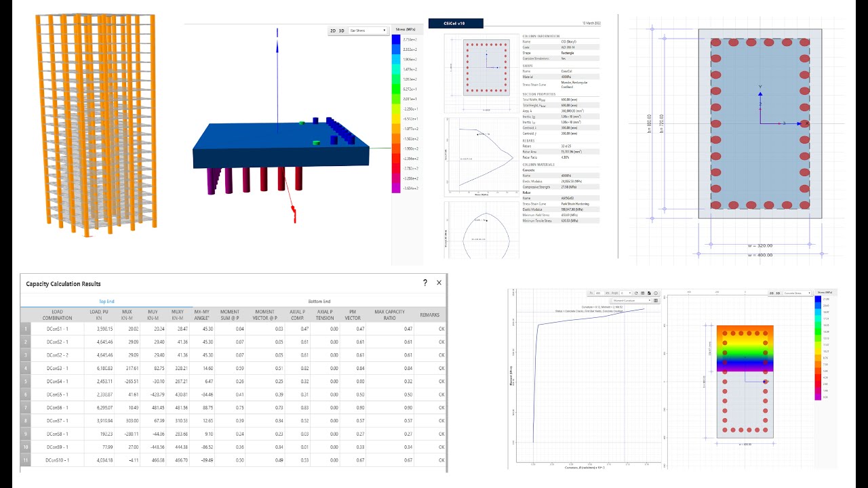Image resolution: width=868 pixels, height=488 pixels.
Task: Click the SECTION PROPERTIES heading in report
Action: pyautogui.click(x=539, y=94)
